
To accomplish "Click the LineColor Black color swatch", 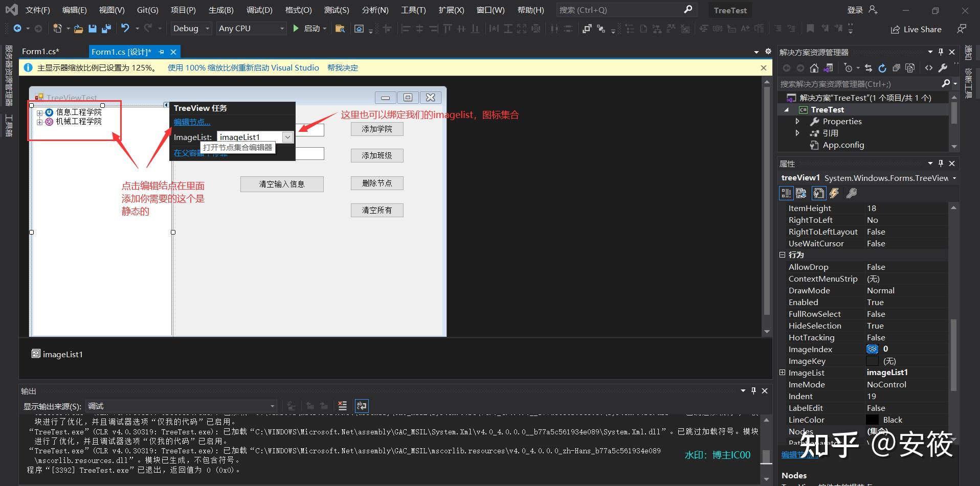I will (x=873, y=420).
